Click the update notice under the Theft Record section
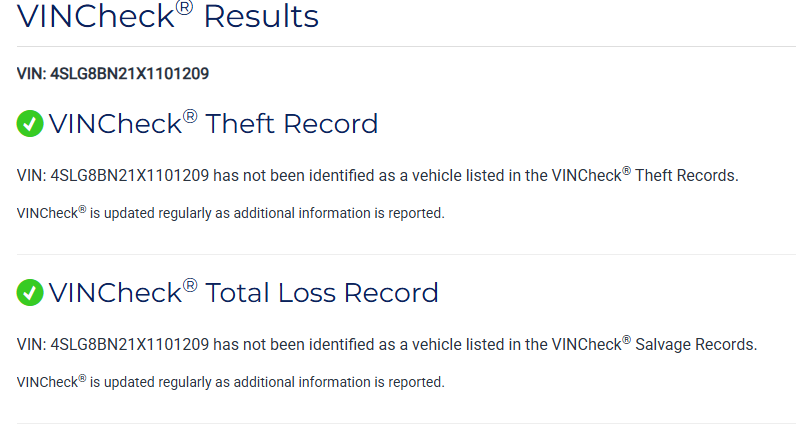Screen dimensions: 796x429 [x=231, y=213]
